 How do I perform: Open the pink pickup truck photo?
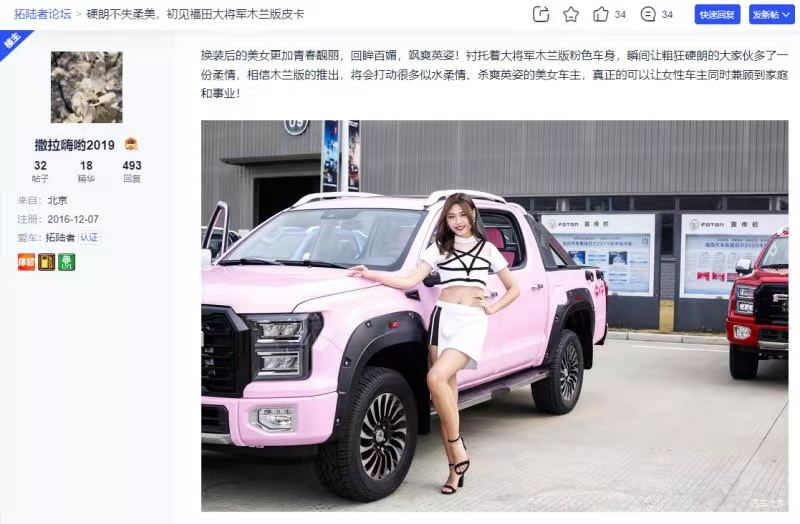coord(494,316)
